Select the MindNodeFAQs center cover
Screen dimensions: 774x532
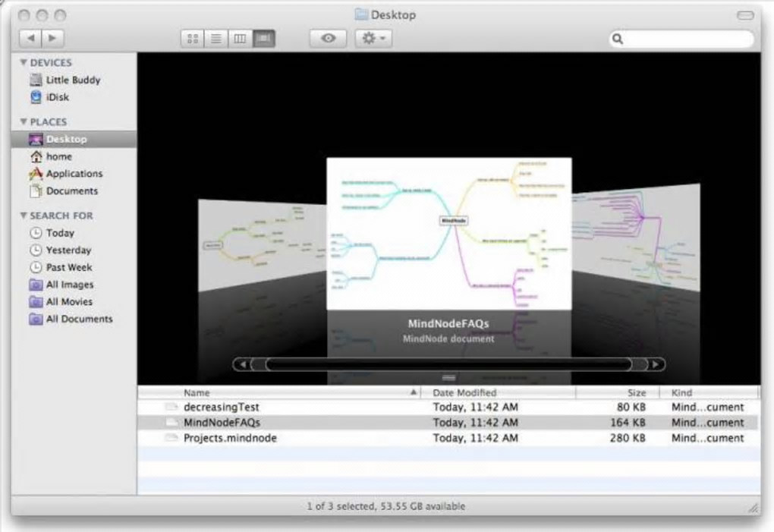click(449, 234)
